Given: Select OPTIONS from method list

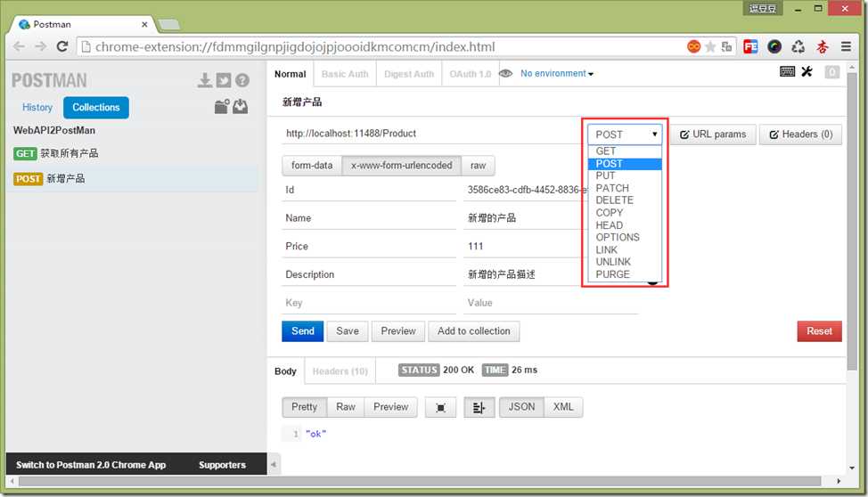Looking at the screenshot, I should (x=625, y=238).
